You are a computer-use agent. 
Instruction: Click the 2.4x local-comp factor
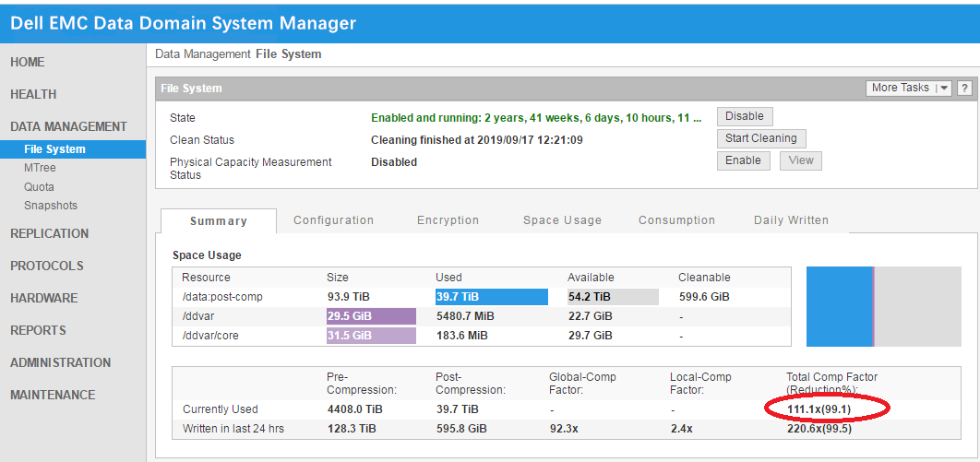(x=680, y=430)
